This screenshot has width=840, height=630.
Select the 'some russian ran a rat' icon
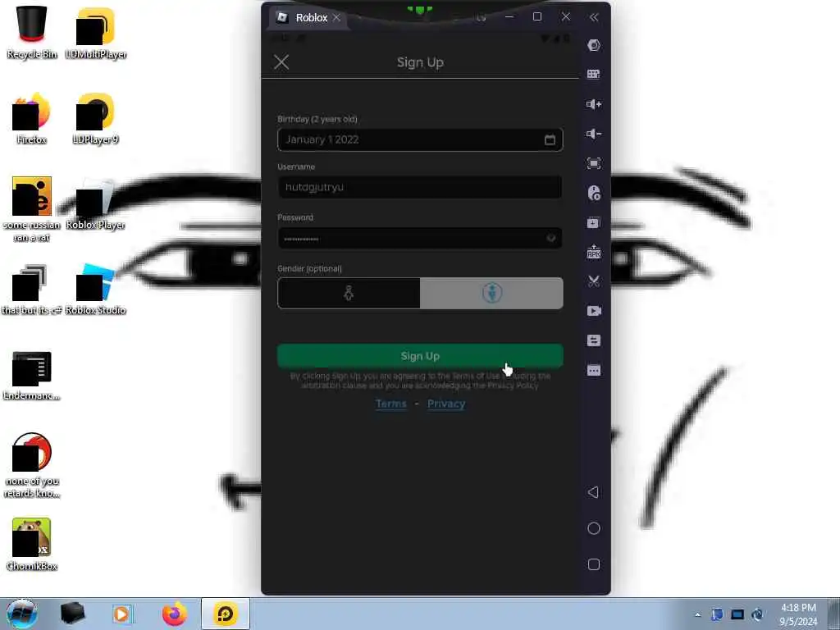tap(32, 209)
